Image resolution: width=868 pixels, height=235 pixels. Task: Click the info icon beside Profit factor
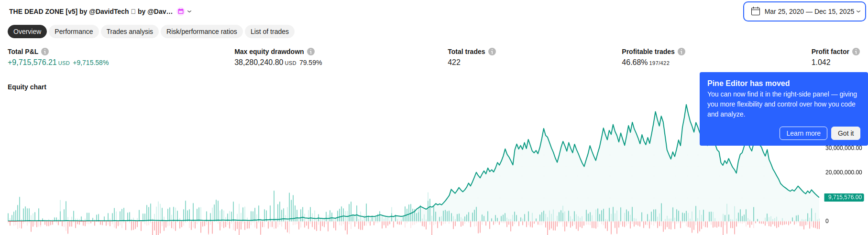tap(856, 52)
